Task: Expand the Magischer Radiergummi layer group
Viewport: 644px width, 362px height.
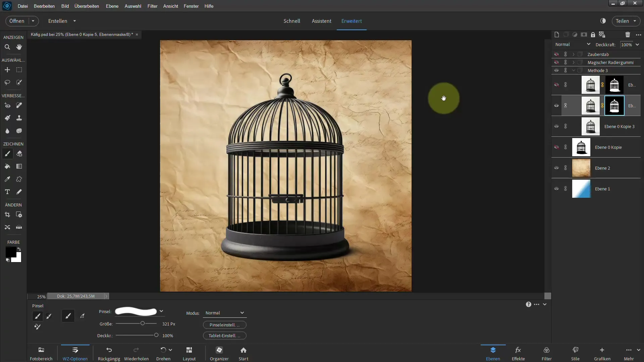Action: click(574, 62)
